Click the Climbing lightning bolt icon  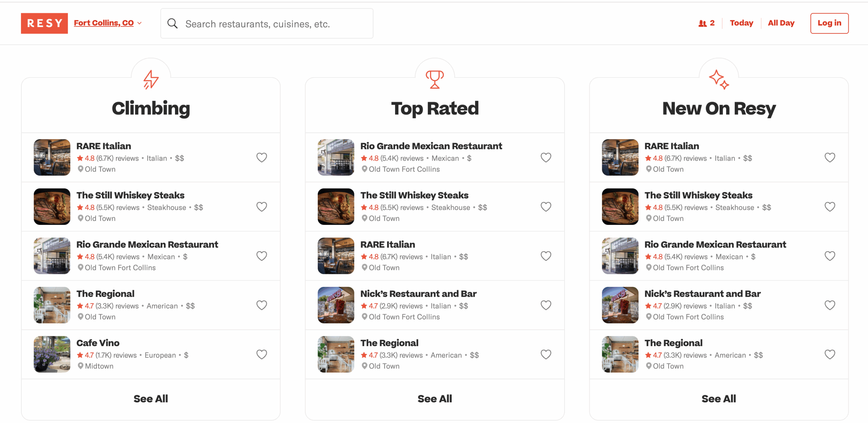point(151,80)
